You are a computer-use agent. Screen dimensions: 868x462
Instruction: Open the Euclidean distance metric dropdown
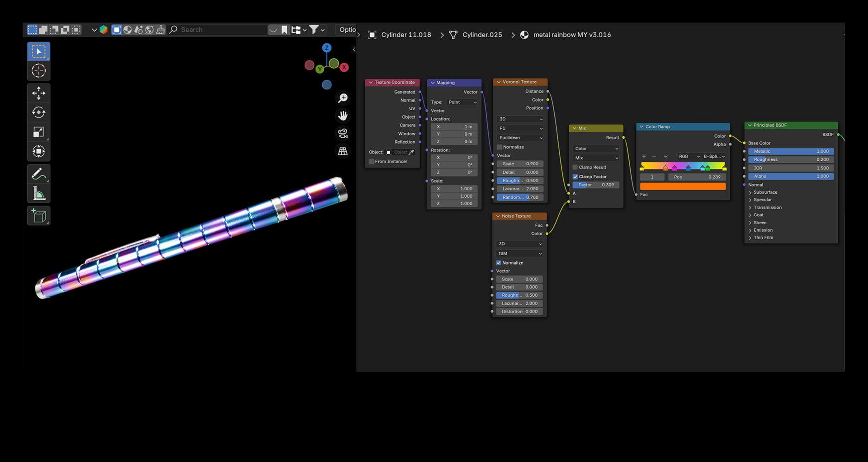[520, 138]
